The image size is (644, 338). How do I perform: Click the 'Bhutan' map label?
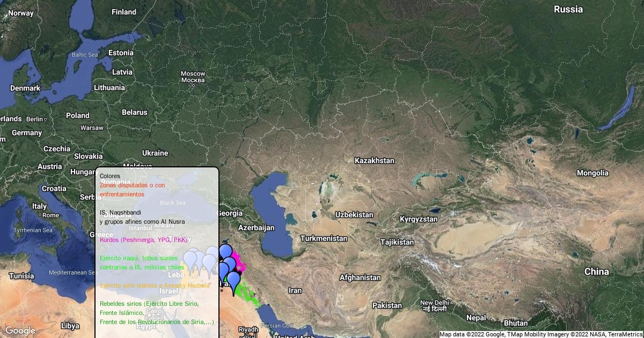[x=517, y=324]
